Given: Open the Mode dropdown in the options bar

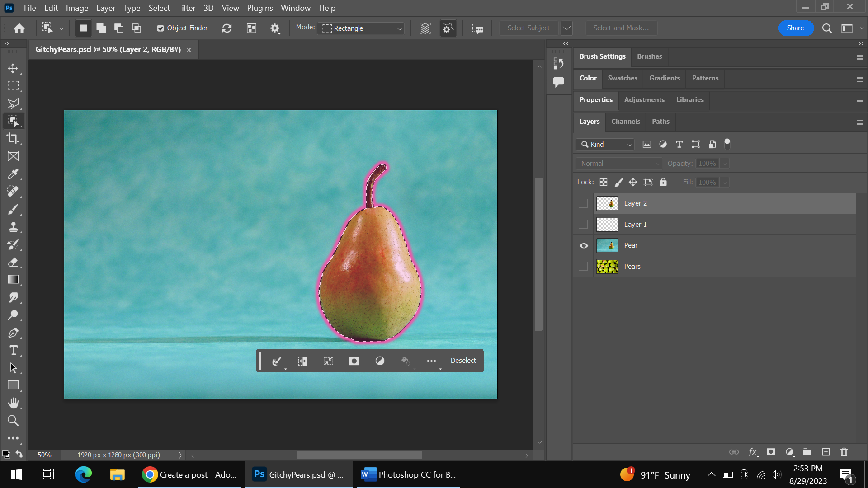Looking at the screenshot, I should click(360, 28).
